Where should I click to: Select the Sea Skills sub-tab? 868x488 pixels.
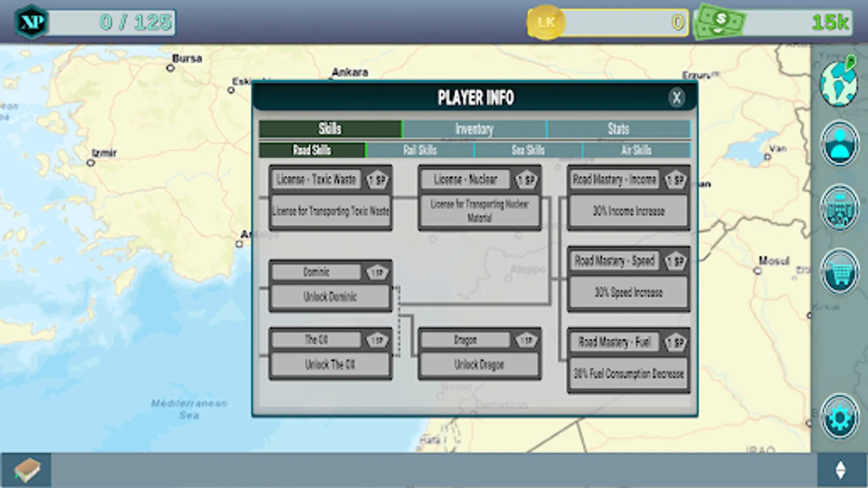(528, 150)
